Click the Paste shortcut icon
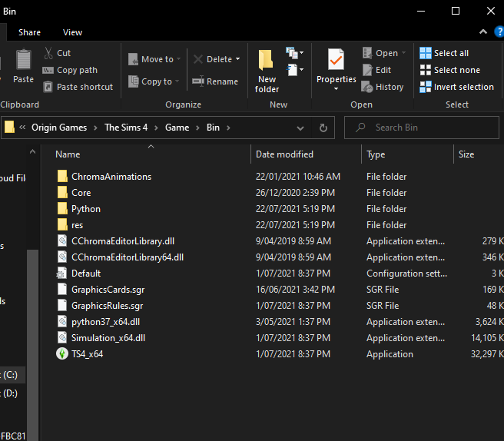Viewport: 504px width, 441px height. (x=48, y=87)
